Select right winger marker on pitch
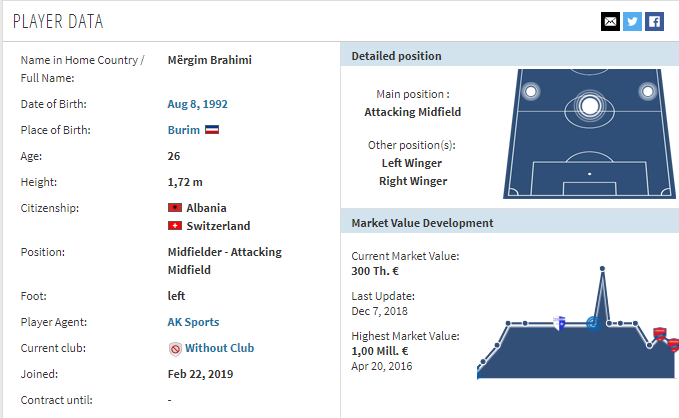Screen dimensions: 679x418 coord(647,91)
